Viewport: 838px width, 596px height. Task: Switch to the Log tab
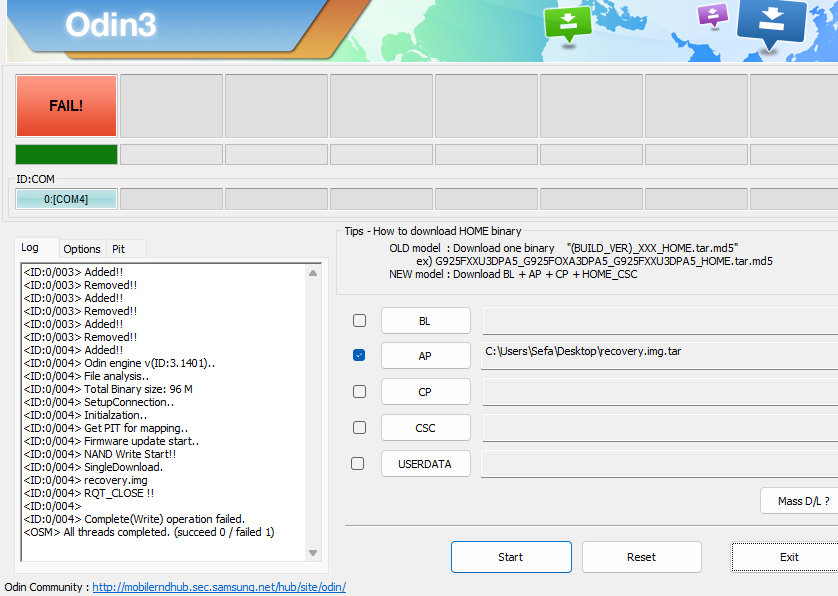tap(30, 247)
